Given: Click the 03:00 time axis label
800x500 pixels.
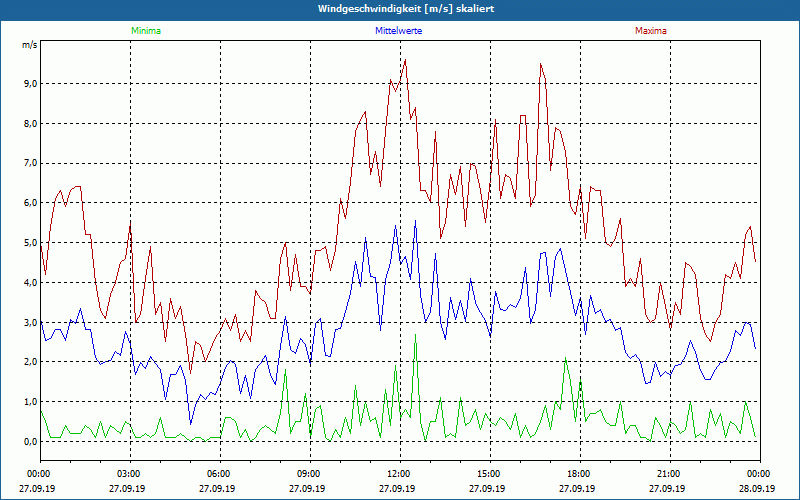Looking at the screenshot, I should click(129, 474).
